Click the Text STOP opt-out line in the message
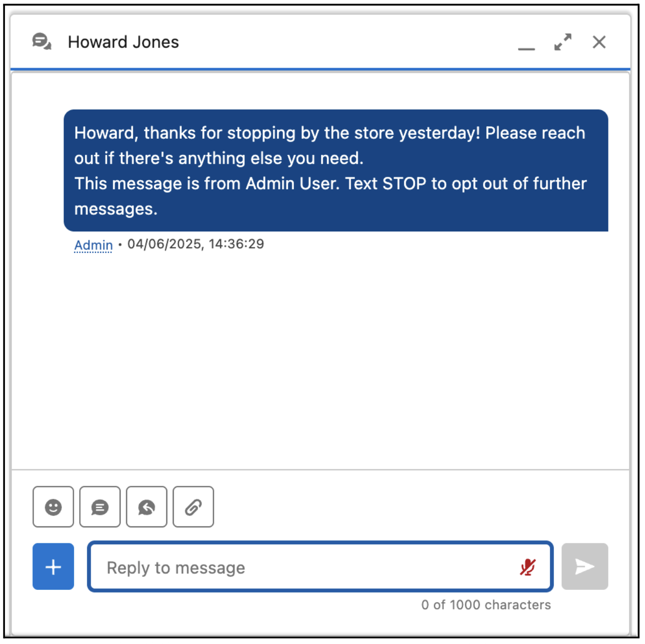The width and height of the screenshot is (645, 644). [330, 184]
